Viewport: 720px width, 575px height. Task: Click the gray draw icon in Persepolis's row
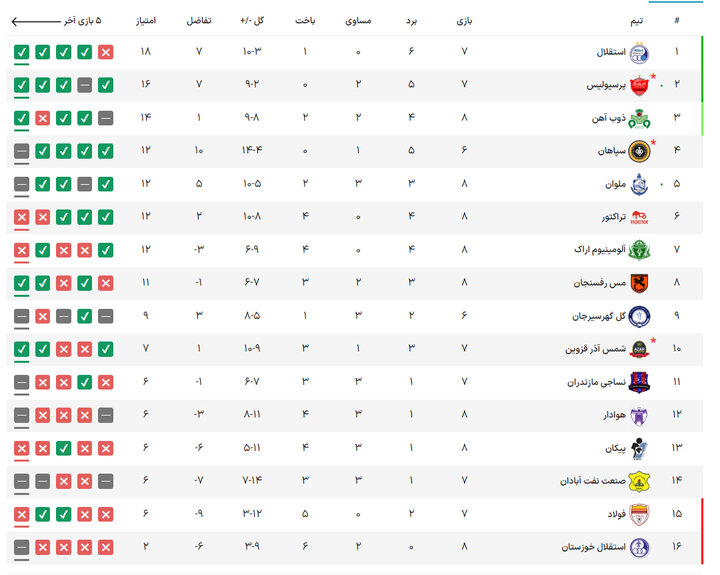click(85, 85)
